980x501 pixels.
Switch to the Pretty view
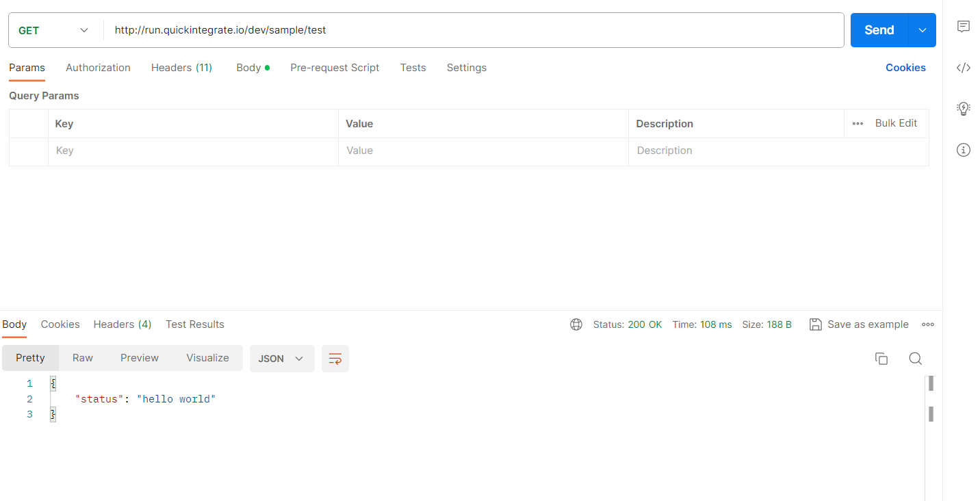[30, 358]
